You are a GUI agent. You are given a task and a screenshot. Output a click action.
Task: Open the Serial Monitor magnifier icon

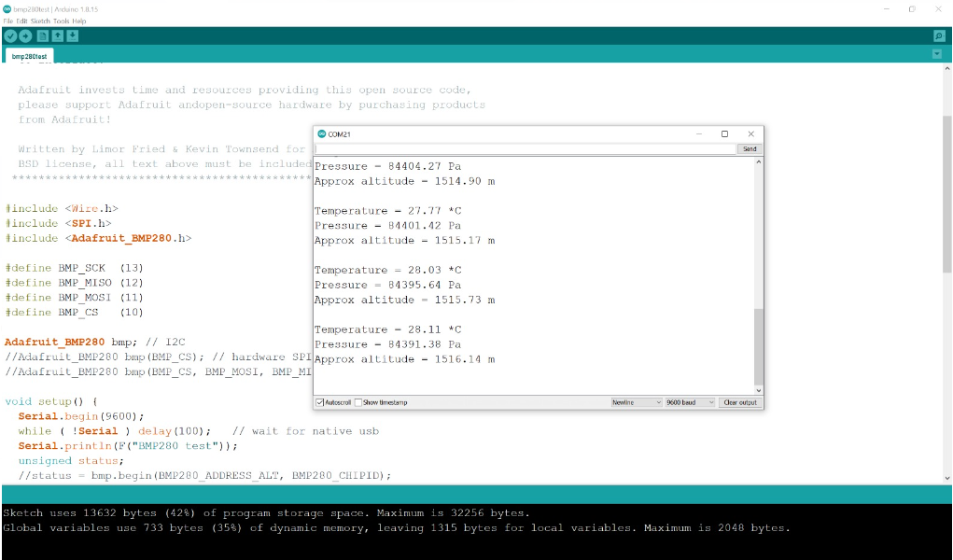click(937, 36)
